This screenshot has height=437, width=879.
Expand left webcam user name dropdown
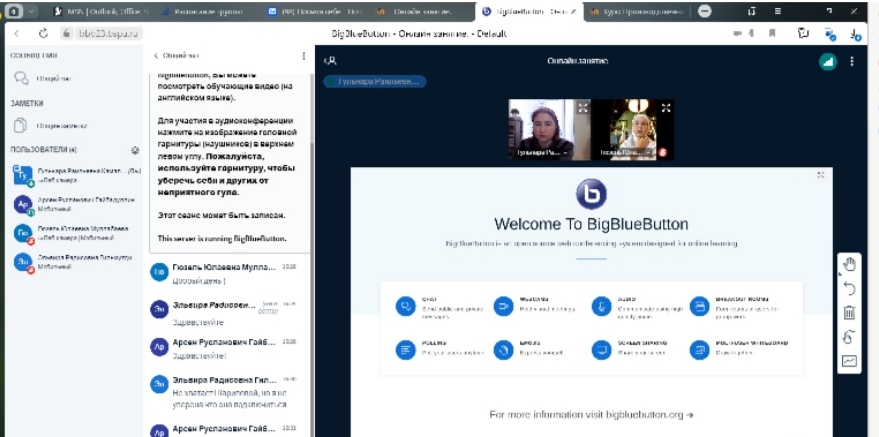[x=567, y=154]
